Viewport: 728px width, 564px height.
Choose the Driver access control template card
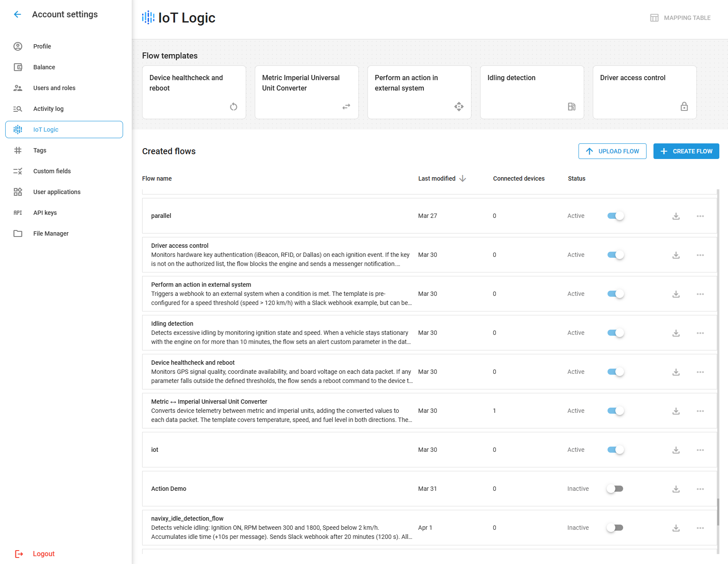click(x=645, y=92)
